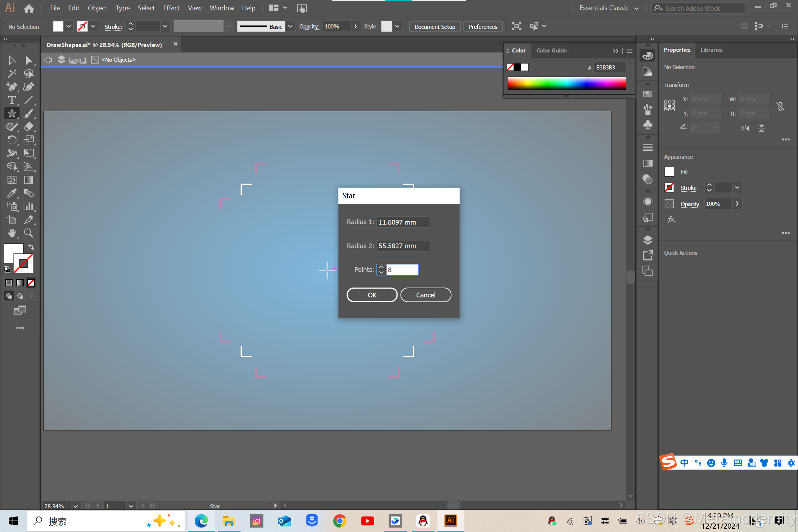This screenshot has width=798, height=532.
Task: Switch to the Color Guide tab
Action: [551, 51]
